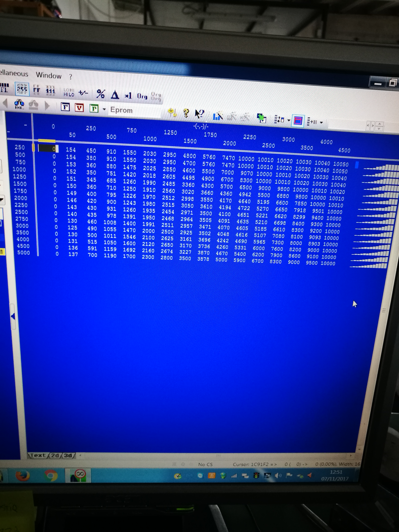This screenshot has width=399, height=532.
Task: Open the dropdown beside rows swap icon
Action: pyautogui.click(x=289, y=120)
